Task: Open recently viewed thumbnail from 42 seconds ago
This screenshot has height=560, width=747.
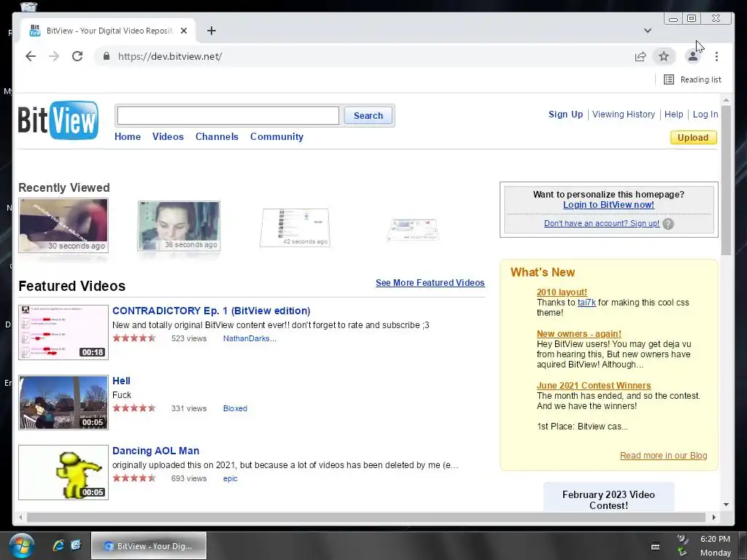Action: 295,227
